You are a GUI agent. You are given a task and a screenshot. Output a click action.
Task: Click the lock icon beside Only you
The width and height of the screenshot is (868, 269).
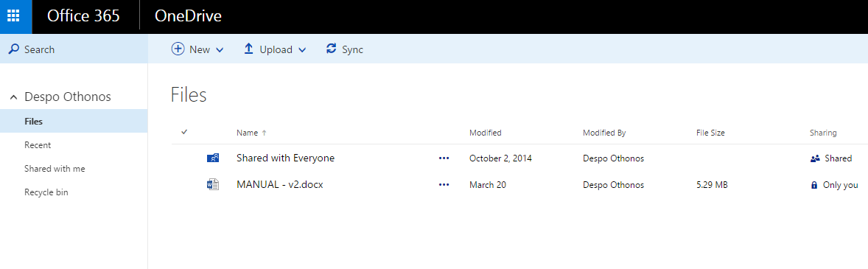click(813, 186)
